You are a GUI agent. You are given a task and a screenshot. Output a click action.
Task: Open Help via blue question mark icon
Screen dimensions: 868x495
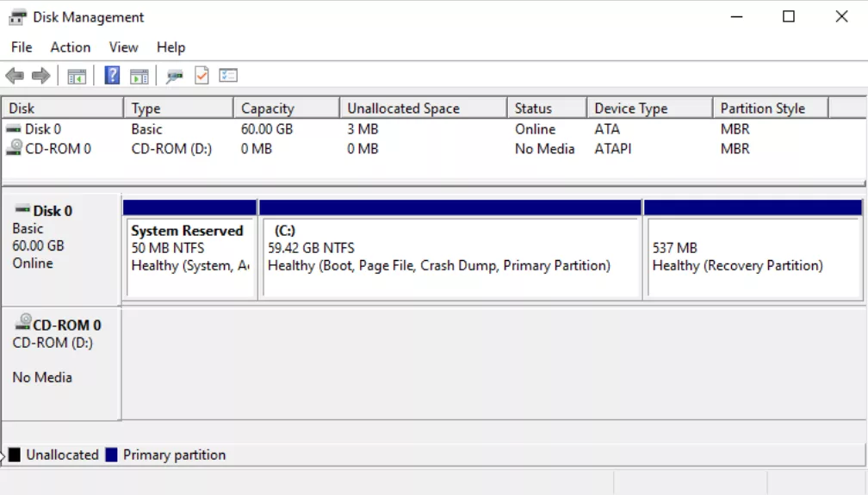[112, 75]
